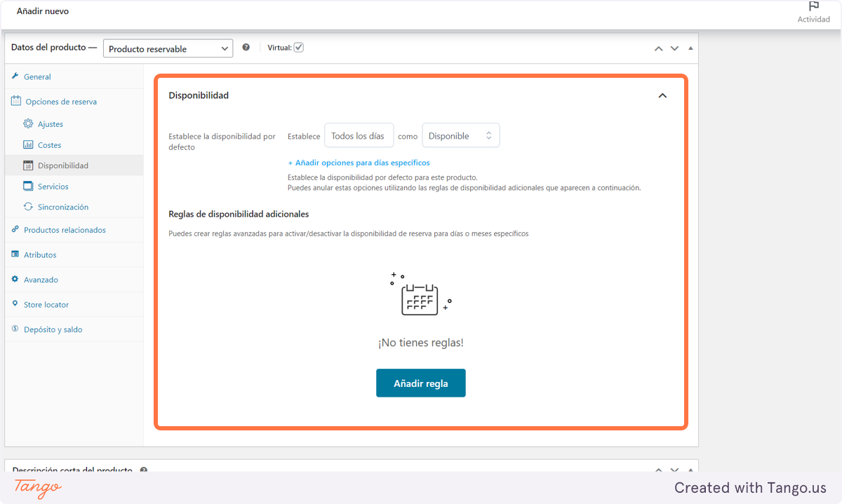
Task: Move product data panel up arrow
Action: [x=658, y=48]
